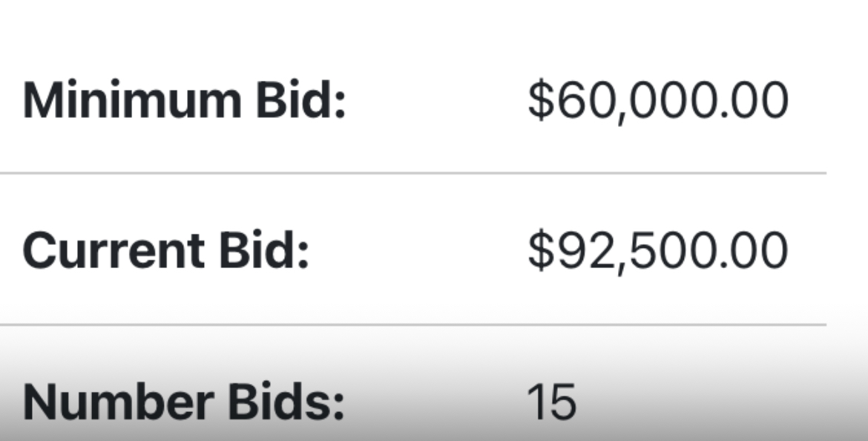
Task: Click the Current Bid label
Action: click(165, 251)
